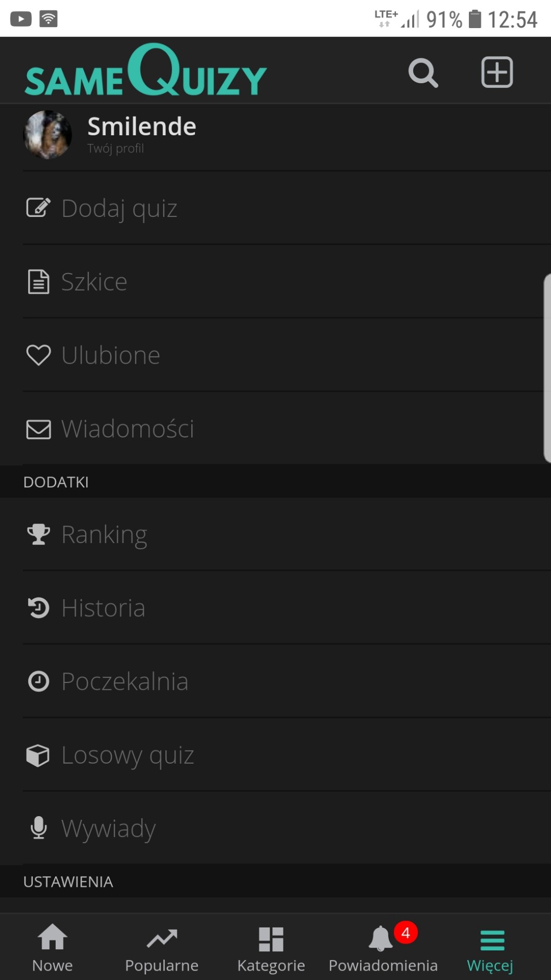The width and height of the screenshot is (551, 980).
Task: Switch to the Nowe tab
Action: [53, 948]
